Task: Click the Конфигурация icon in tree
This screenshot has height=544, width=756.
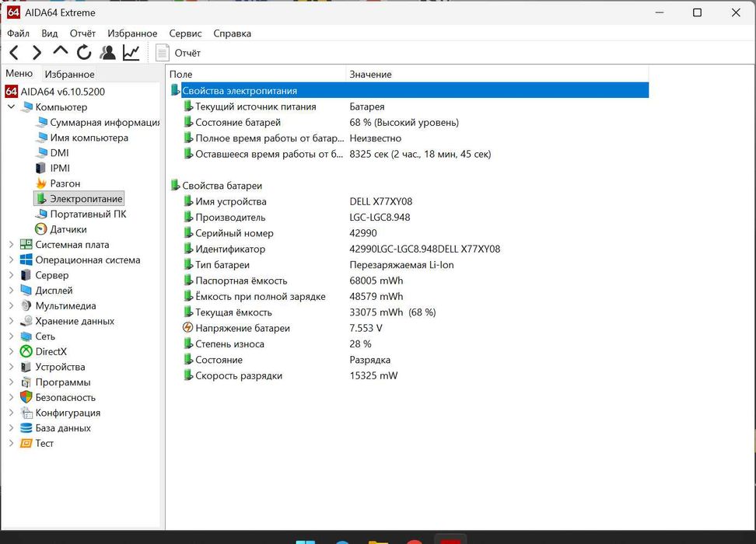Action: pyautogui.click(x=26, y=413)
